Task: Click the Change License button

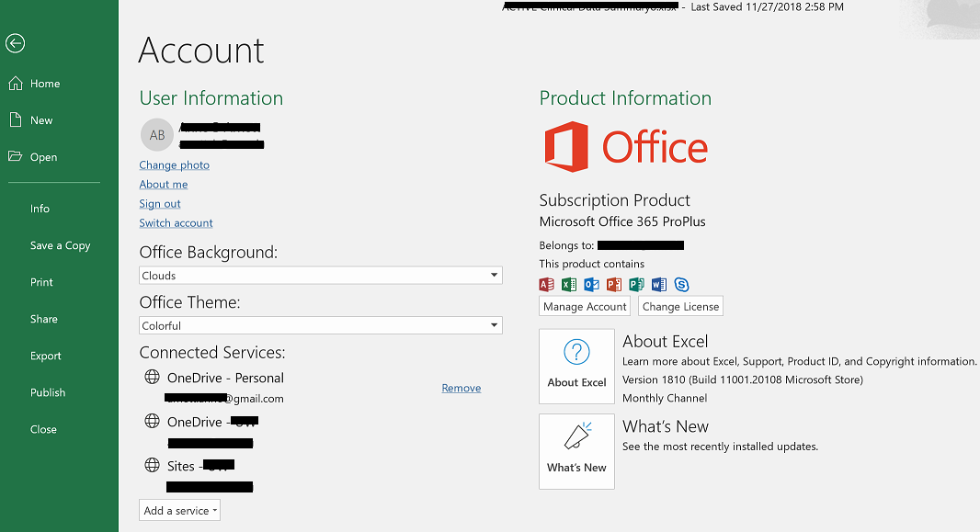Action: coord(680,307)
